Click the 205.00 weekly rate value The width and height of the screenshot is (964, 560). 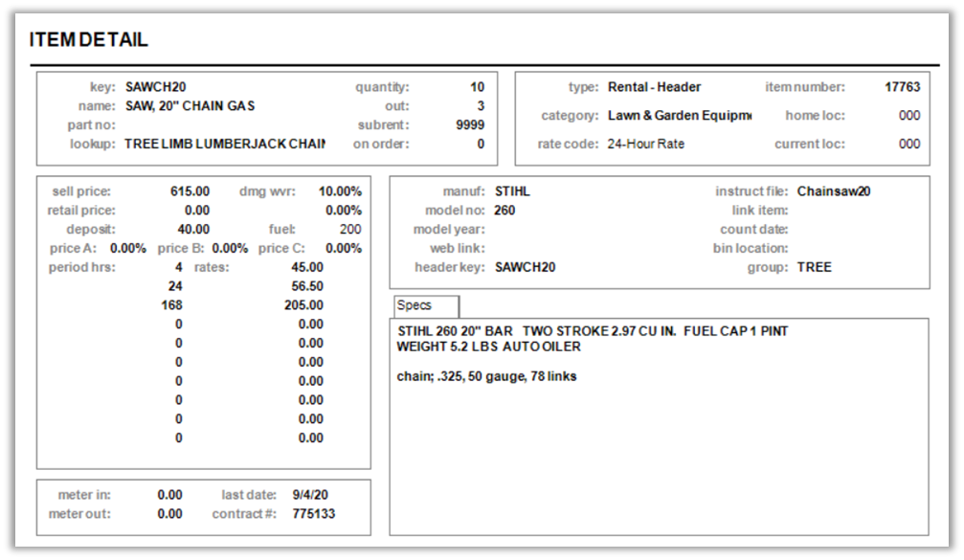coord(303,305)
